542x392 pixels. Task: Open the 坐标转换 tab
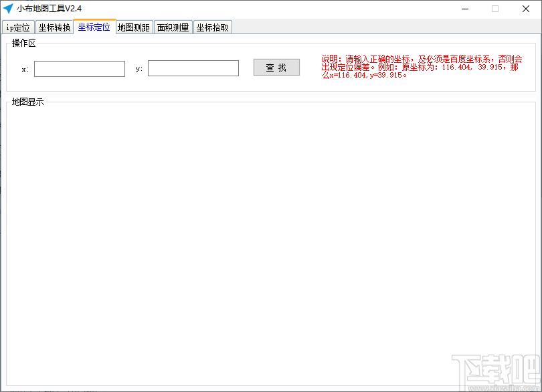click(x=54, y=27)
